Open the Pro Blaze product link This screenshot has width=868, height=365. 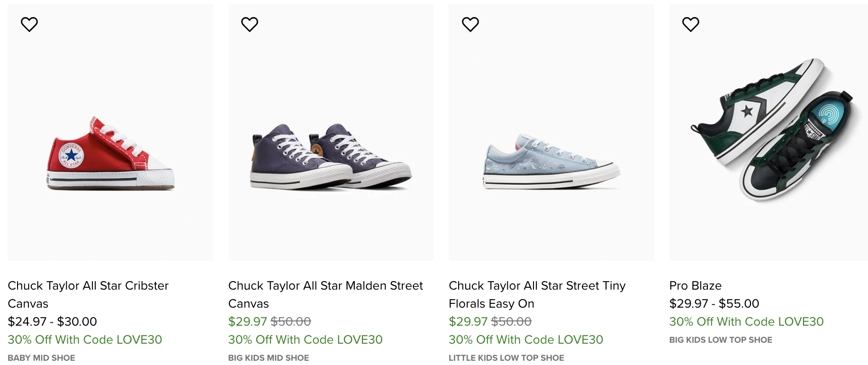(695, 285)
